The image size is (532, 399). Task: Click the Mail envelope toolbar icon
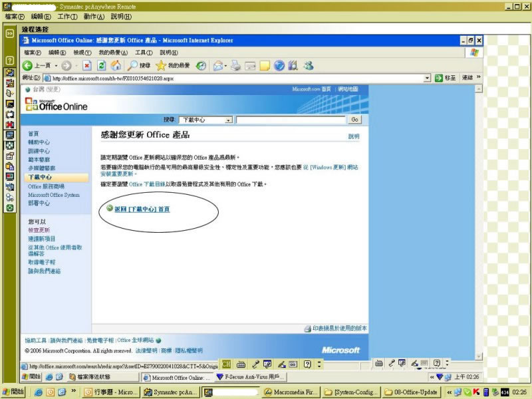pyautogui.click(x=217, y=66)
